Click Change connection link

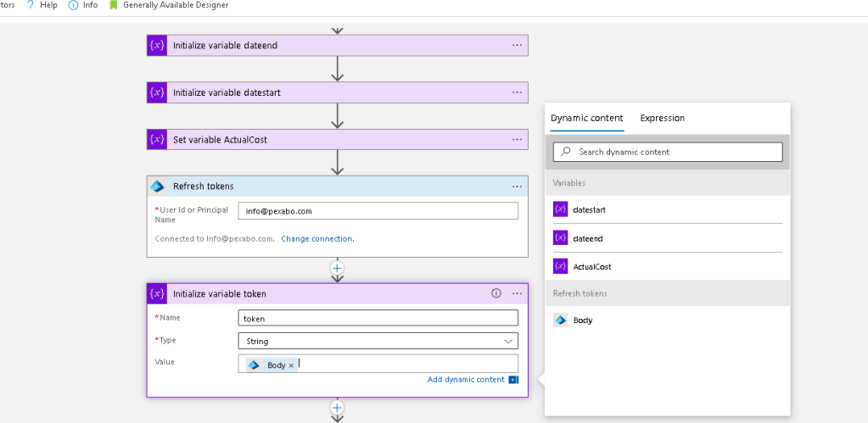point(317,239)
